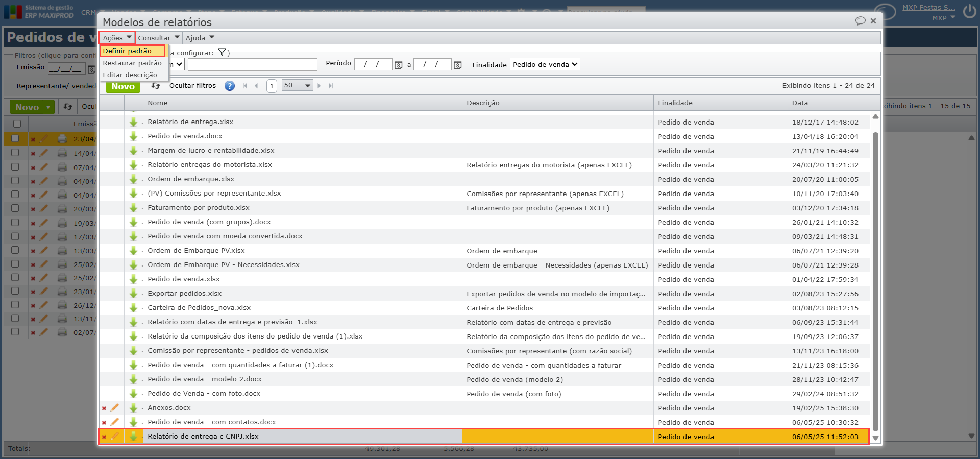This screenshot has width=980, height=459.
Task: Select Definir padrão from the Ações menu
Action: [128, 51]
